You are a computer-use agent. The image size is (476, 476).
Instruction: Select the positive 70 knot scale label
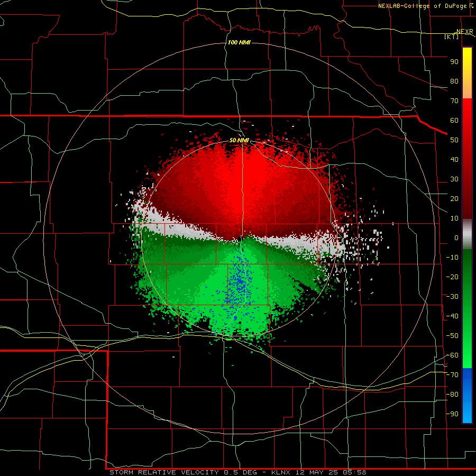coord(454,101)
